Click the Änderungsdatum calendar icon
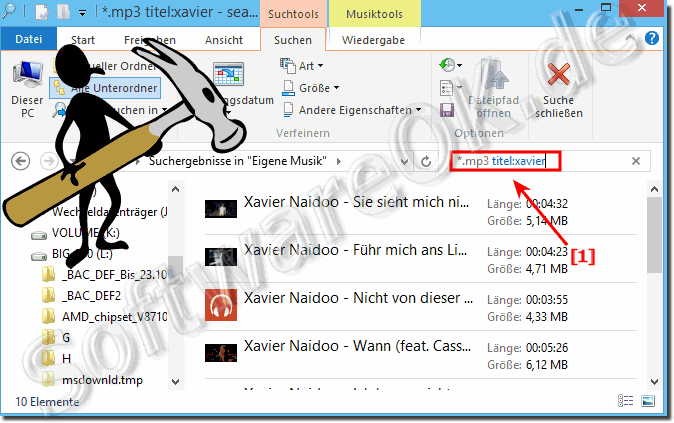 229,74
